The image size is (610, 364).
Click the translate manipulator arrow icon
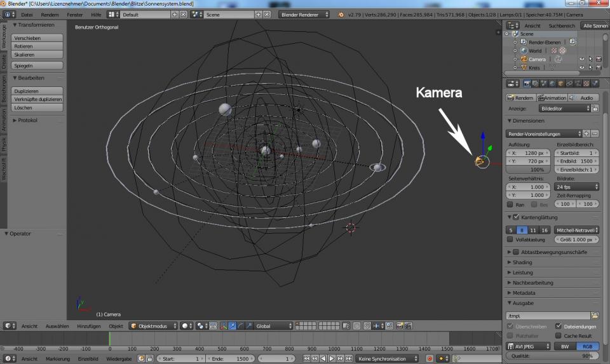pyautogui.click(x=233, y=326)
